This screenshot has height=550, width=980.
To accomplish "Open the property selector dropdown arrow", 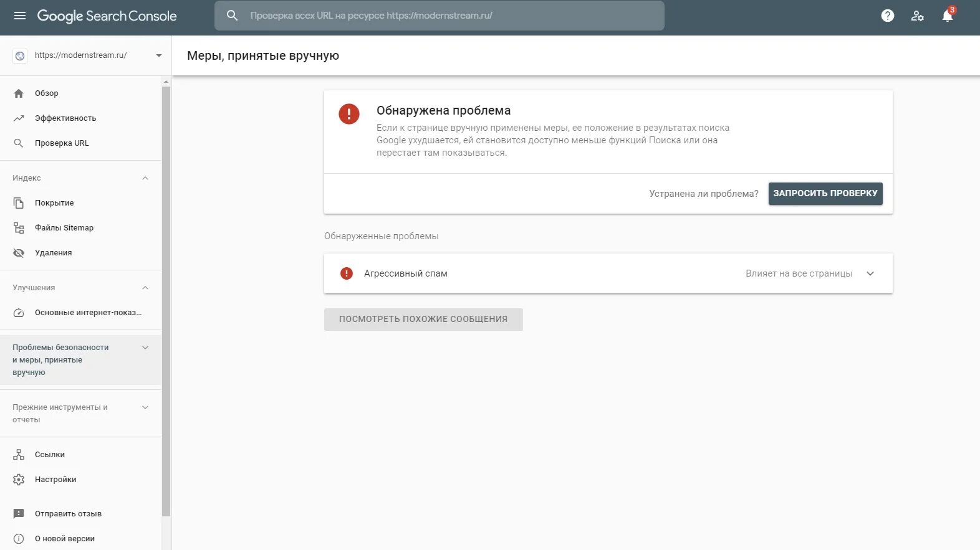I will (159, 55).
